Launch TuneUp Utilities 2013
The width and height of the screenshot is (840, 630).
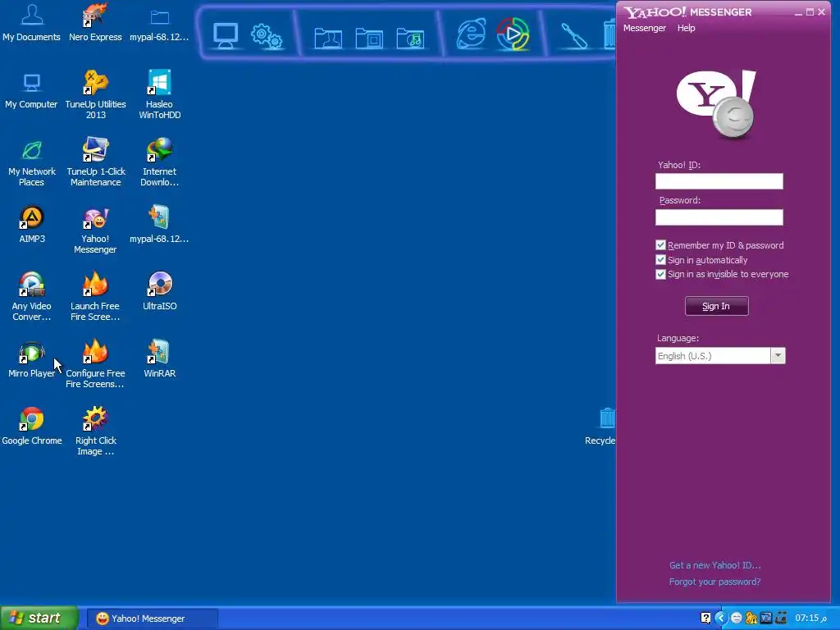[95, 94]
